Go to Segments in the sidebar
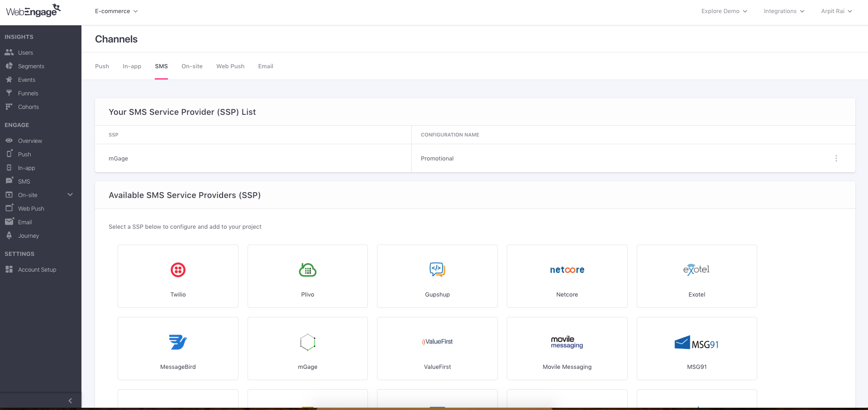This screenshot has height=410, width=868. tap(31, 66)
